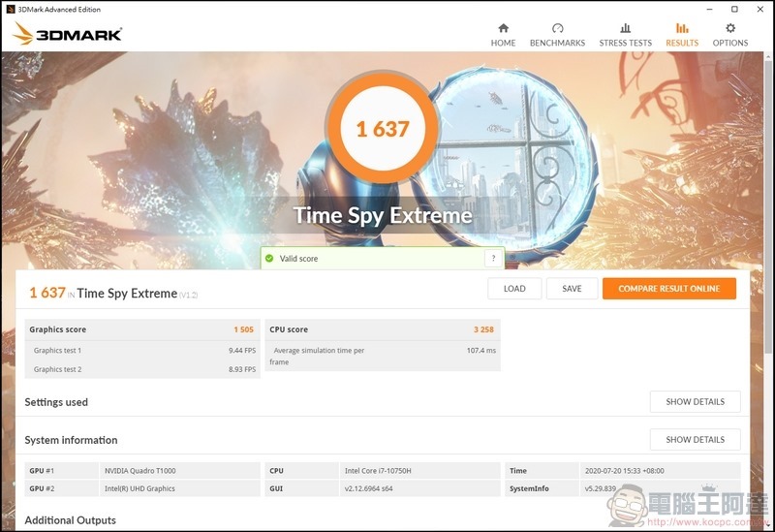775x532 pixels.
Task: Switch to the STRESS TESTS tab
Action: tap(625, 35)
